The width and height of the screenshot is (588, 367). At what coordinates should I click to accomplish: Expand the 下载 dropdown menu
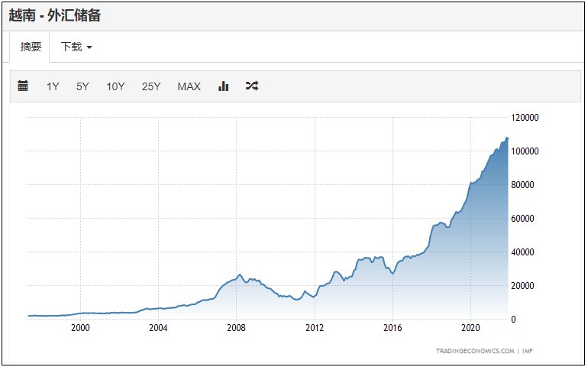(x=76, y=47)
